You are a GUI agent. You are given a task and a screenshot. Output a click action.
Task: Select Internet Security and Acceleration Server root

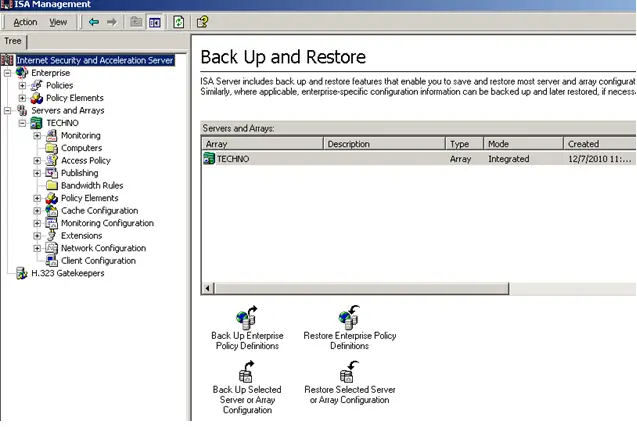click(95, 60)
